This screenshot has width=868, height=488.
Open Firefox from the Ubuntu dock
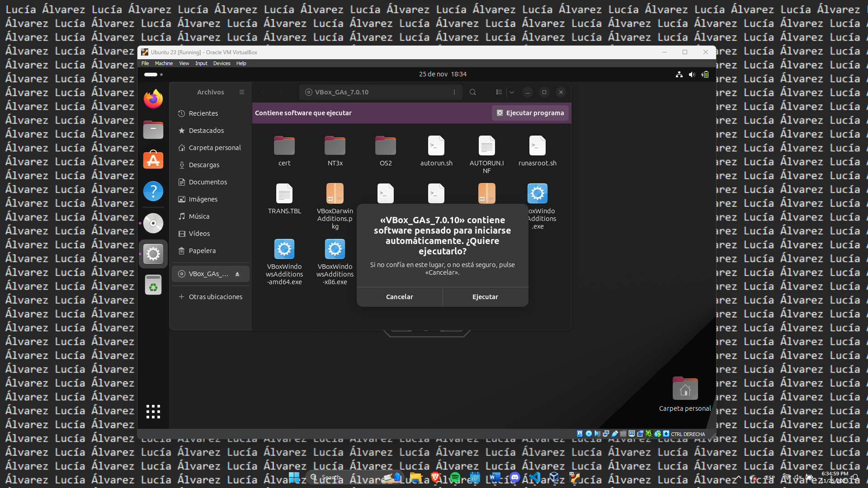click(x=153, y=99)
